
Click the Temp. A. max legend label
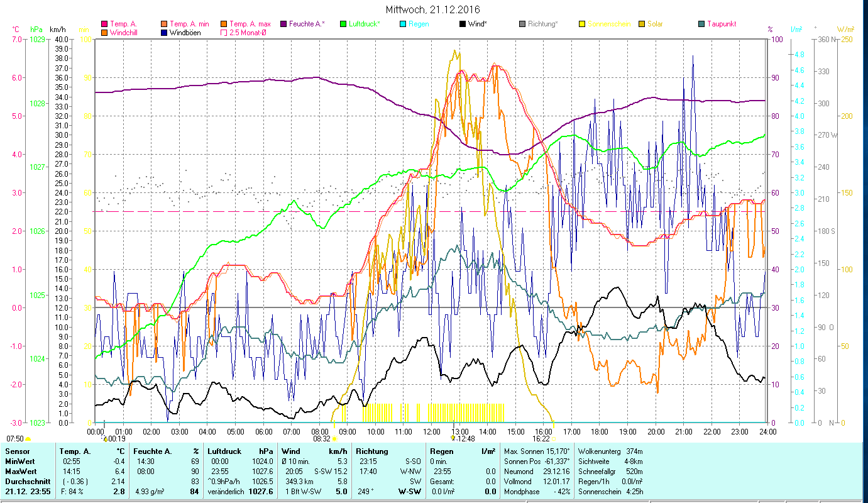250,25
